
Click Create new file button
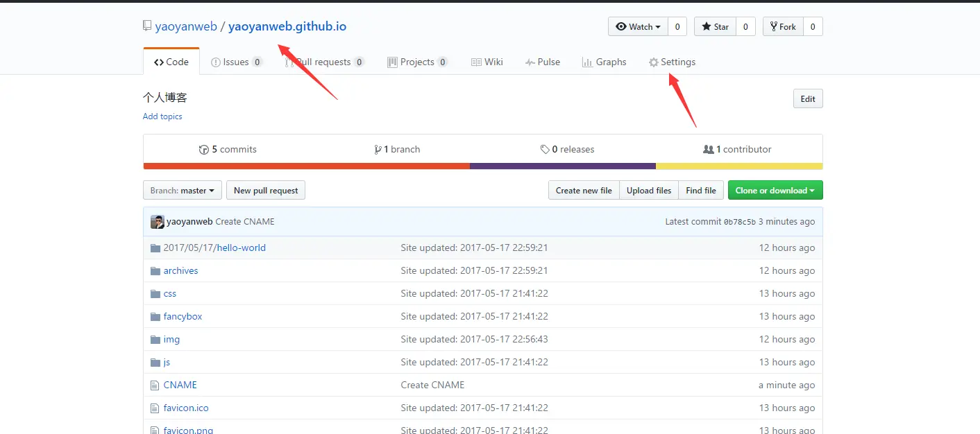tap(584, 191)
